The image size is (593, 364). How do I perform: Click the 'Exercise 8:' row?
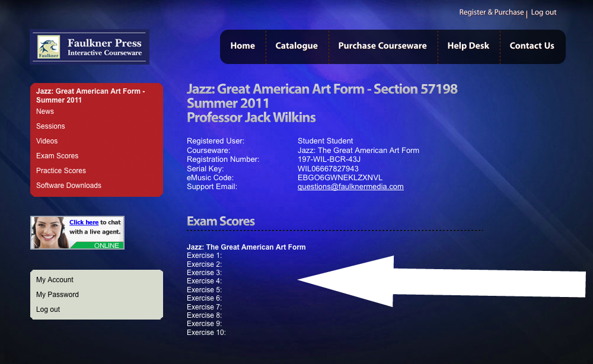204,315
